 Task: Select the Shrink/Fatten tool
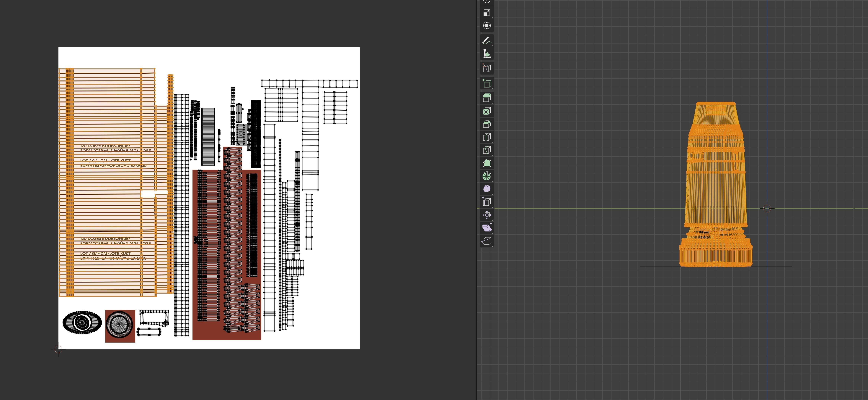click(x=487, y=215)
